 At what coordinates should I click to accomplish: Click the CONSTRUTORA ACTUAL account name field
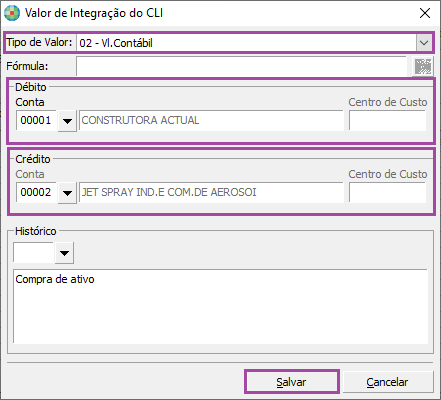click(x=211, y=120)
